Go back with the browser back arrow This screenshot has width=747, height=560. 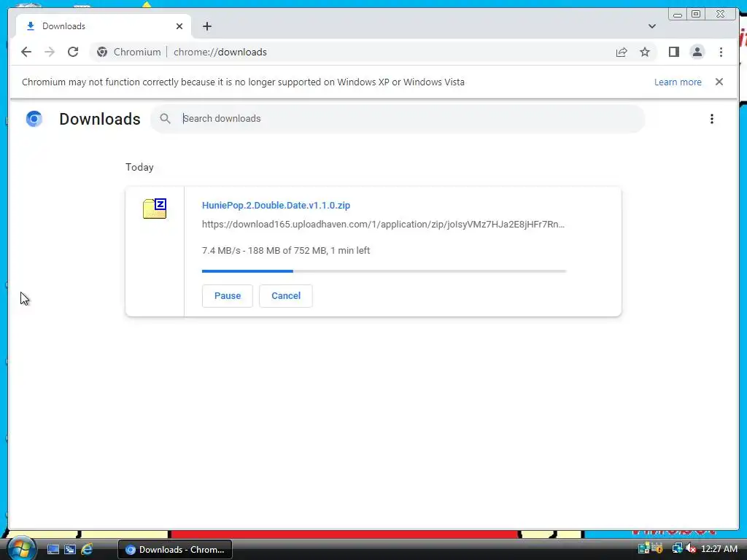click(x=26, y=52)
